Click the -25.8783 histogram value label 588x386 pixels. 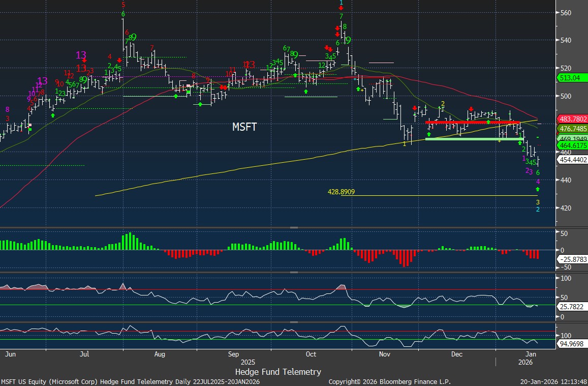572,259
